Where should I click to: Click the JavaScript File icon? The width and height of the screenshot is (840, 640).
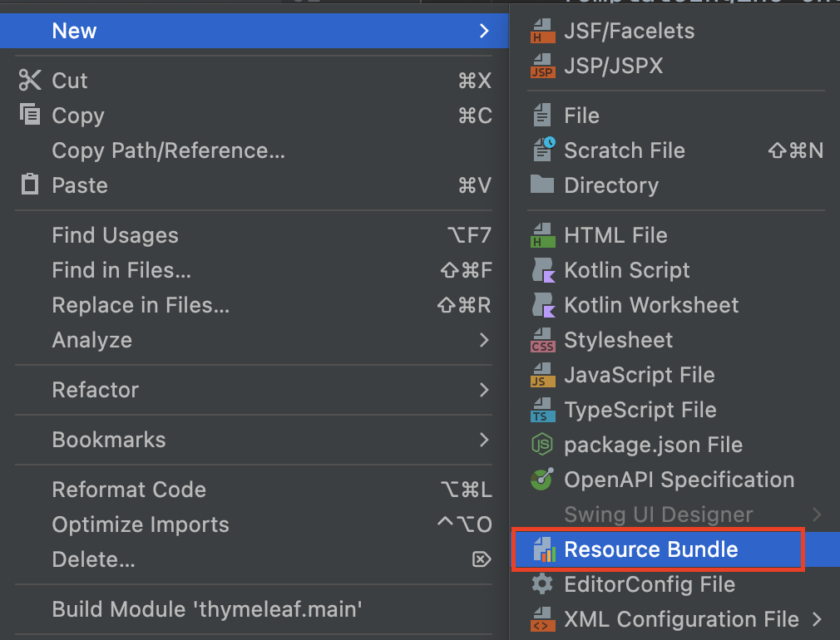pos(543,375)
